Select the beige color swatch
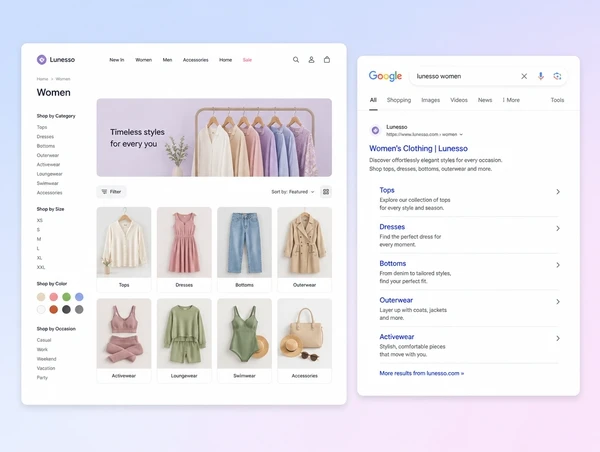This screenshot has width=600, height=452. click(x=41, y=297)
